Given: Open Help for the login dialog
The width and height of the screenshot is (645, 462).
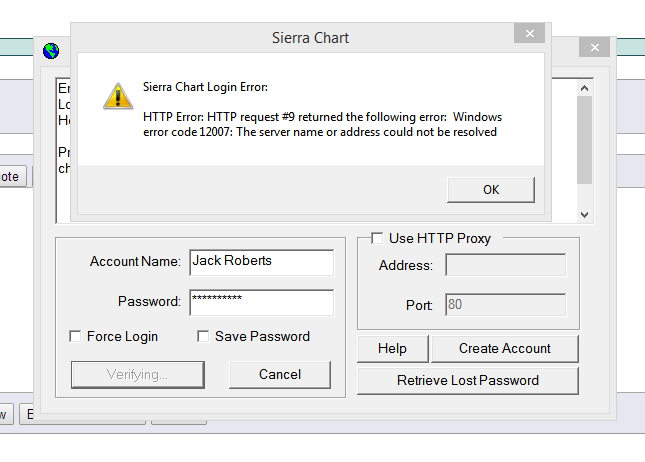Looking at the screenshot, I should [x=392, y=348].
